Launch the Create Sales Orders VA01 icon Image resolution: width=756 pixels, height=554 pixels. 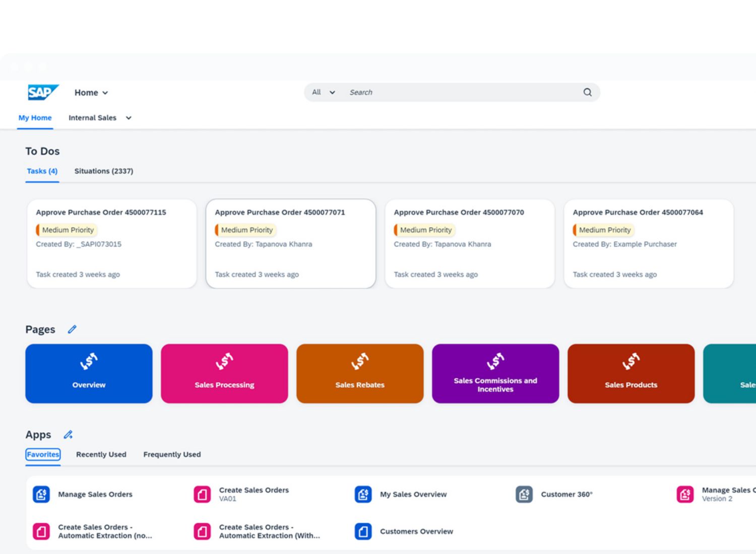point(202,495)
